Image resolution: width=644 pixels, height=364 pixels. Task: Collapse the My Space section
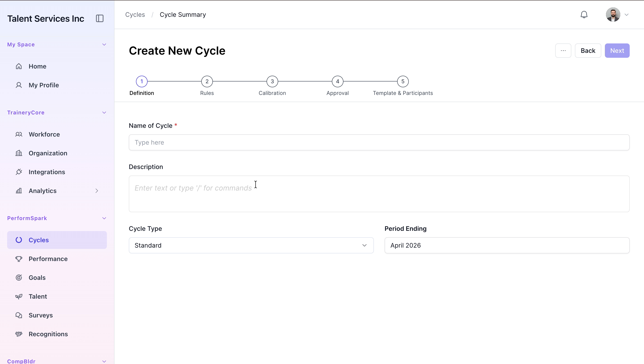click(x=104, y=45)
